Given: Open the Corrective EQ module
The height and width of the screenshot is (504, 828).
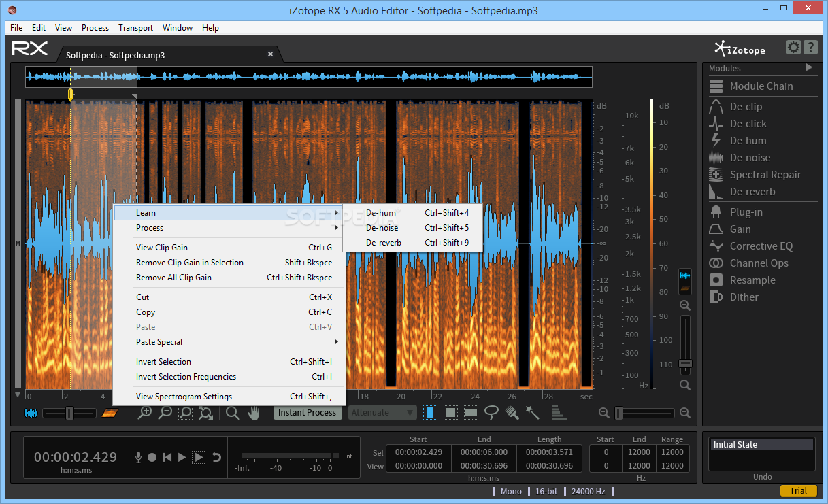Looking at the screenshot, I should [x=750, y=246].
